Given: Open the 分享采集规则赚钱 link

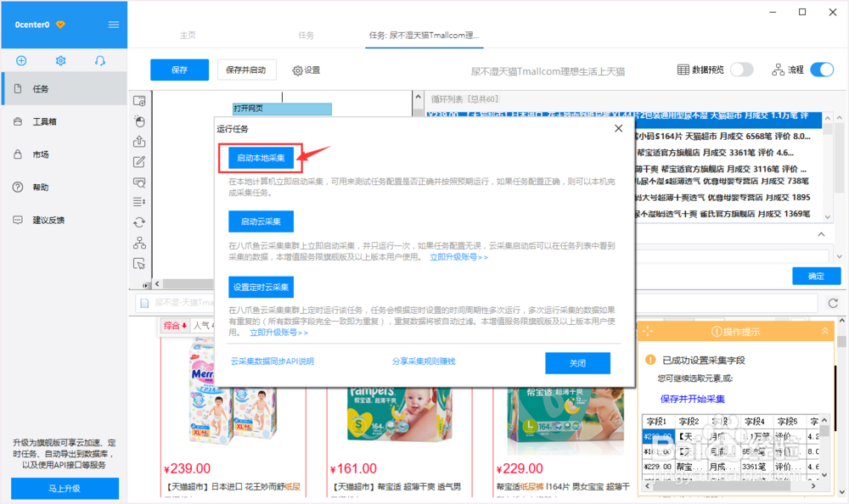Looking at the screenshot, I should coord(424,361).
